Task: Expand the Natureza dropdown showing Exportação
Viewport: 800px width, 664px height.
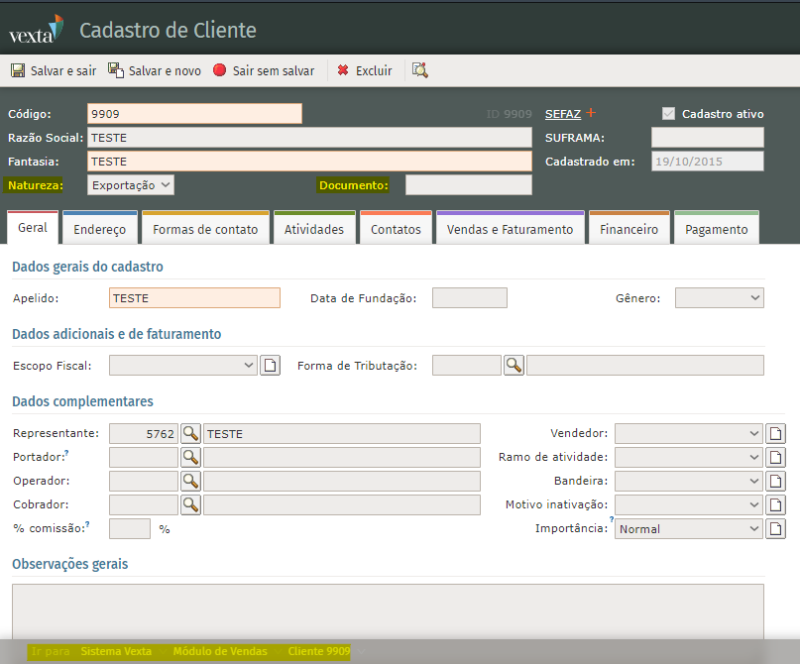Action: click(x=131, y=185)
